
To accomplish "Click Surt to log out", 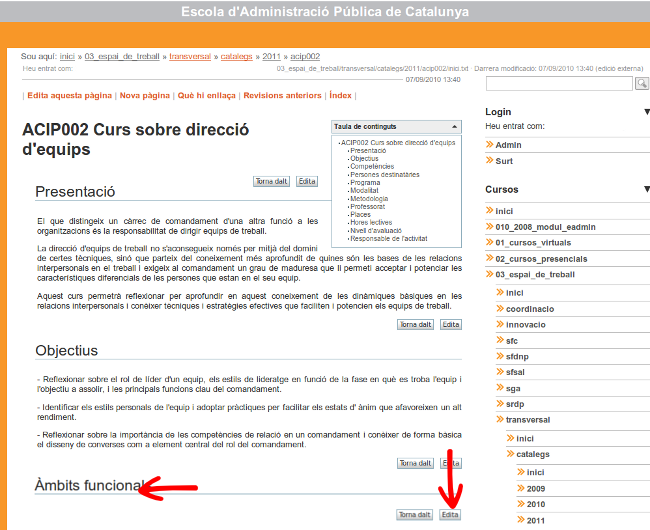I will 504,161.
